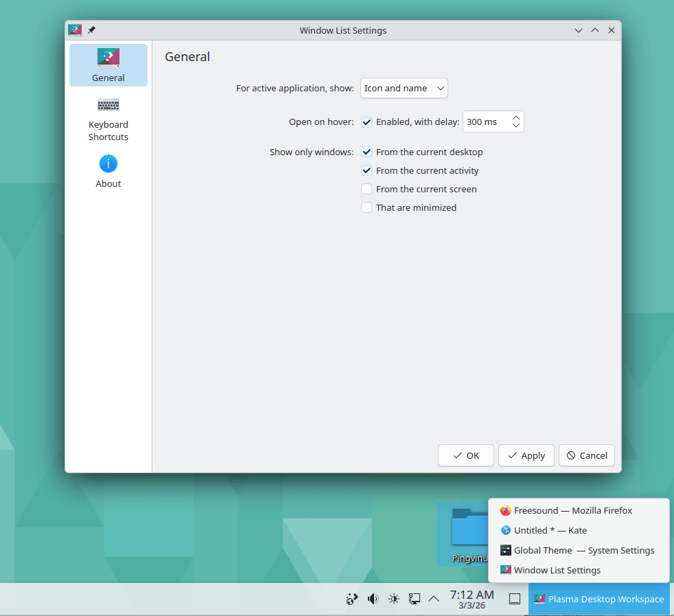Enable From the current screen option
The image size is (674, 616).
(367, 189)
